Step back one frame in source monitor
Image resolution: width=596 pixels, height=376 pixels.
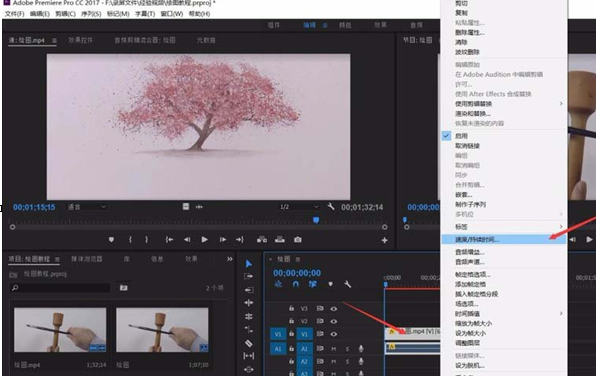click(187, 240)
